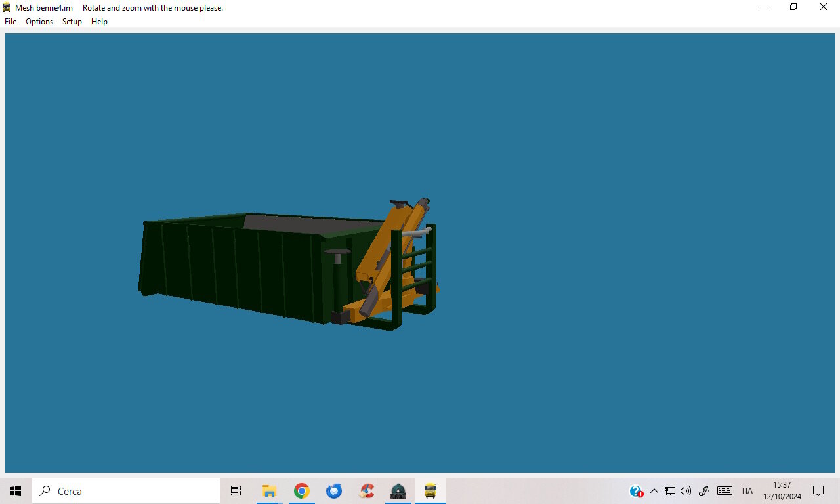840x504 pixels.
Task: Open Thunderbird from the taskbar
Action: (x=334, y=491)
